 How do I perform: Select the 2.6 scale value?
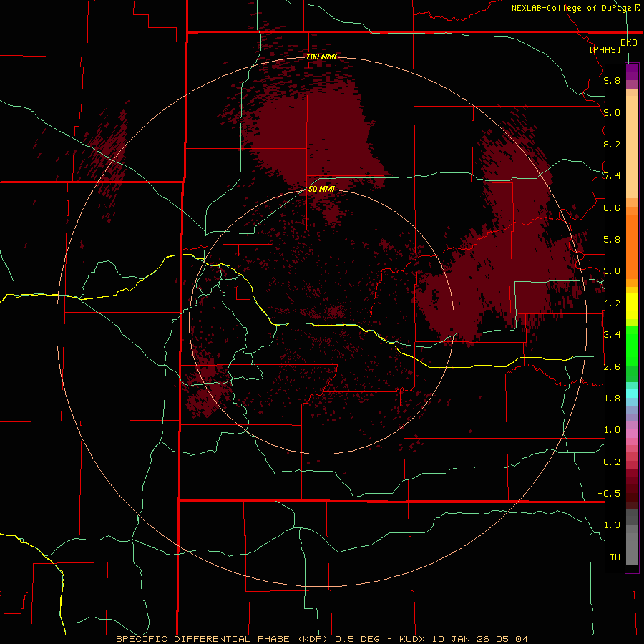[612, 367]
